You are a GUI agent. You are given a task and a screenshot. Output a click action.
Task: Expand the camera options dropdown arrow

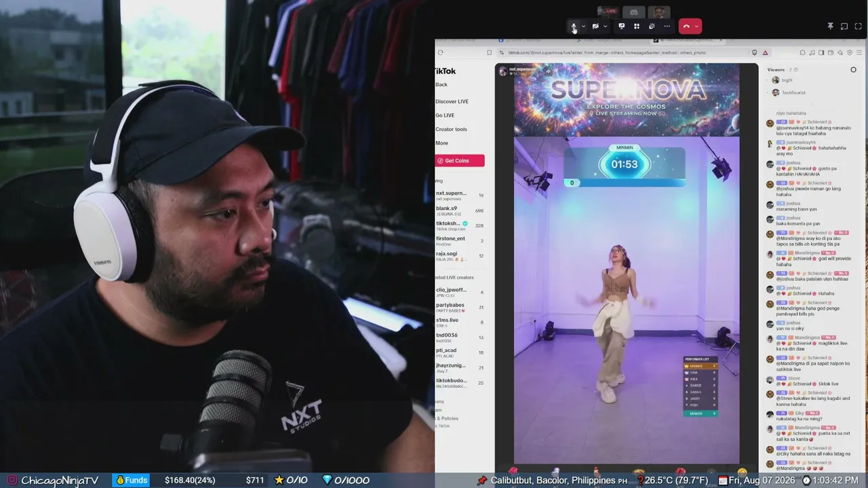605,26
